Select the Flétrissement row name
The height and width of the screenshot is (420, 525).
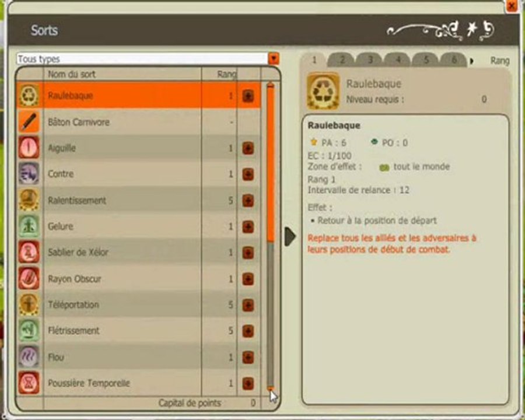[x=73, y=331]
